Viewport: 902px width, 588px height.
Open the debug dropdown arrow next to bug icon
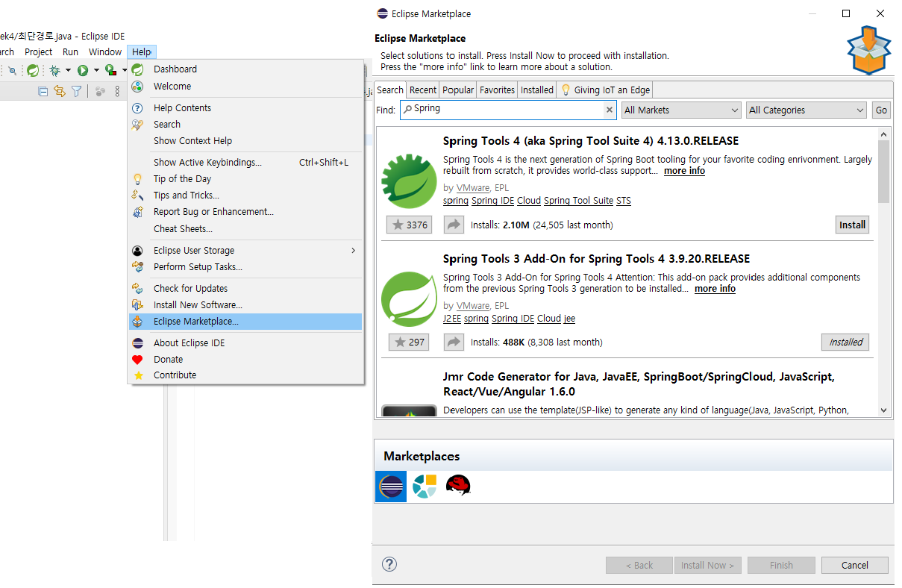click(x=68, y=70)
